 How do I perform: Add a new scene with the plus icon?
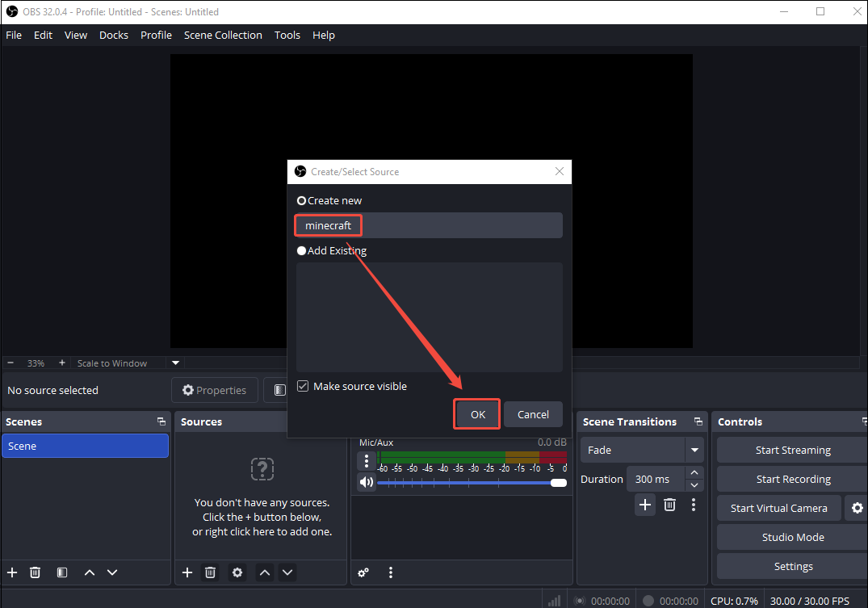point(11,572)
